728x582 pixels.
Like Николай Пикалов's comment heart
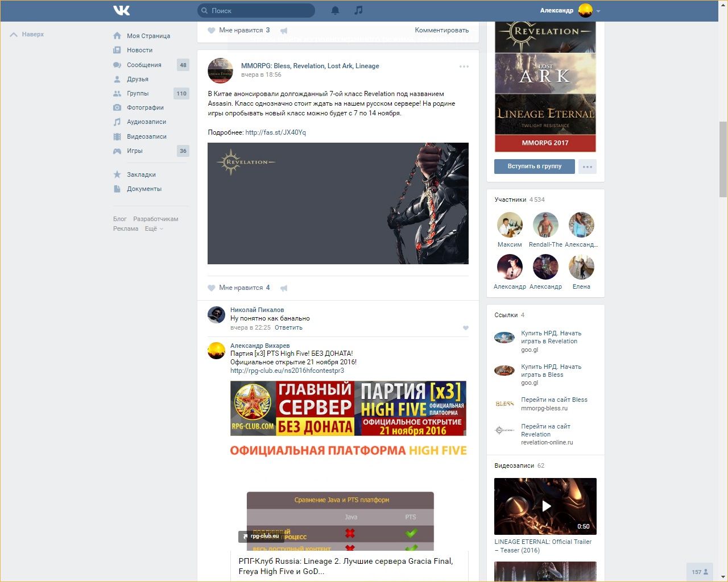[466, 328]
